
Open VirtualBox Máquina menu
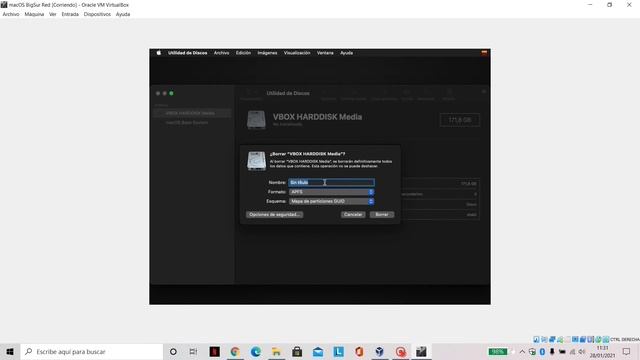34,14
